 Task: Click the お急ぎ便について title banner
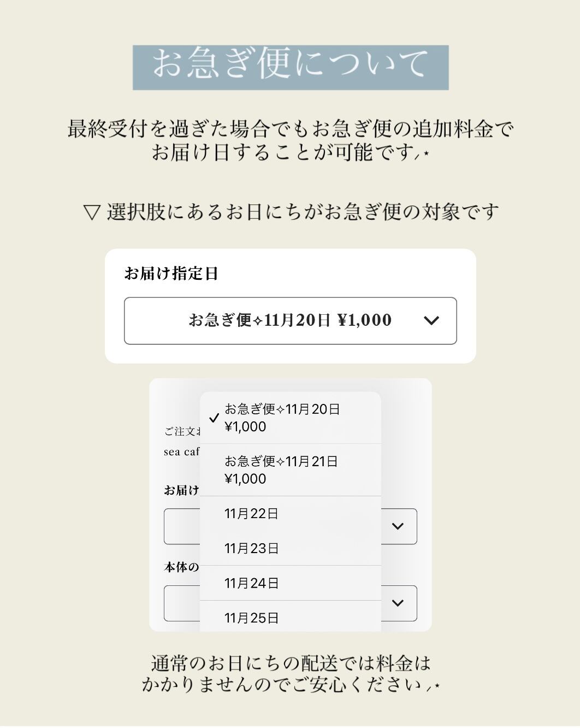pos(290,67)
